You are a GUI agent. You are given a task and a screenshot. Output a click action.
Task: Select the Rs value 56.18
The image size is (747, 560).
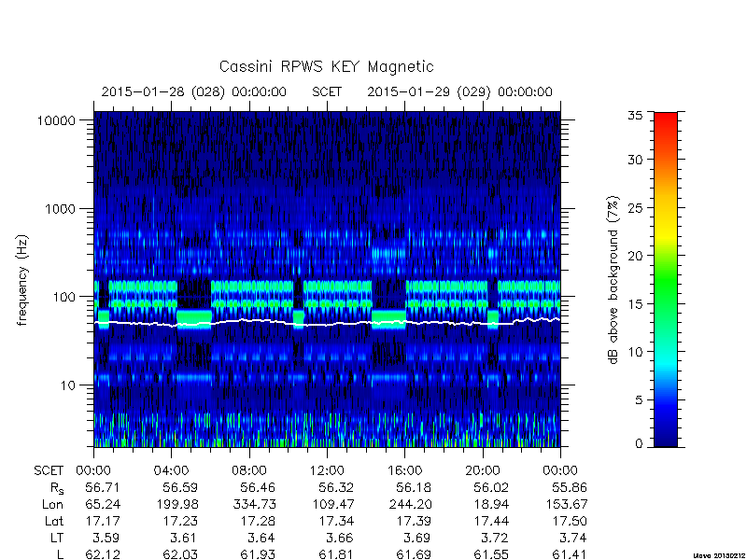point(414,487)
